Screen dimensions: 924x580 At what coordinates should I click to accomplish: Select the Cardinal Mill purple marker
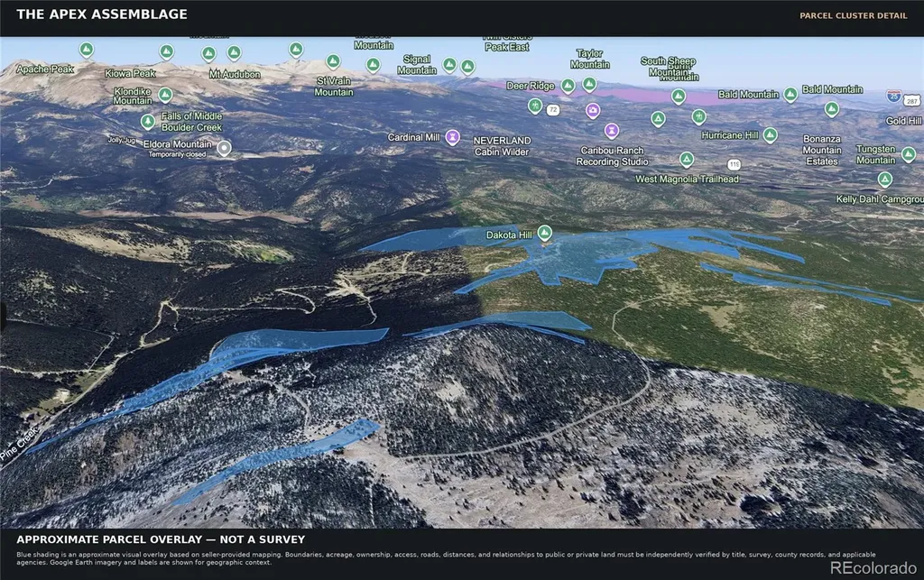coord(452,137)
